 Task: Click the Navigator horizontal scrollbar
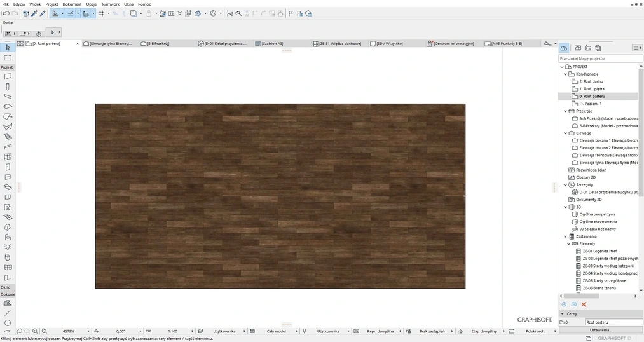(581, 296)
